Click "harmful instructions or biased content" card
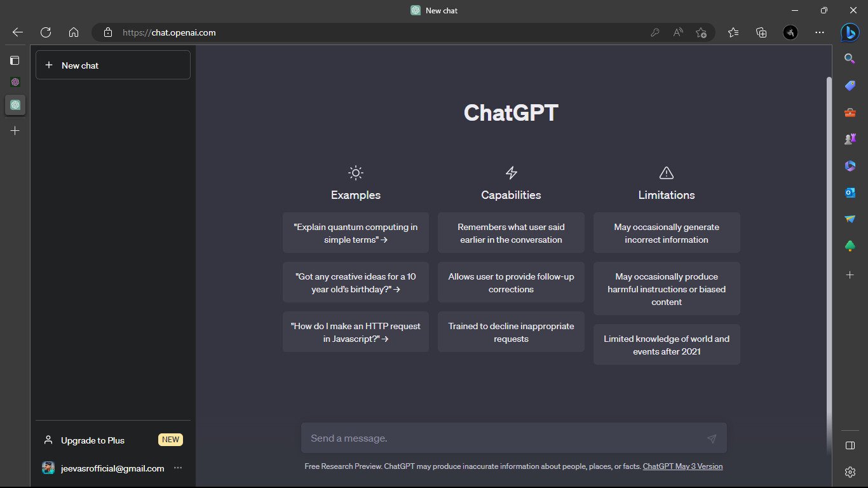This screenshot has height=488, width=868. pos(667,289)
